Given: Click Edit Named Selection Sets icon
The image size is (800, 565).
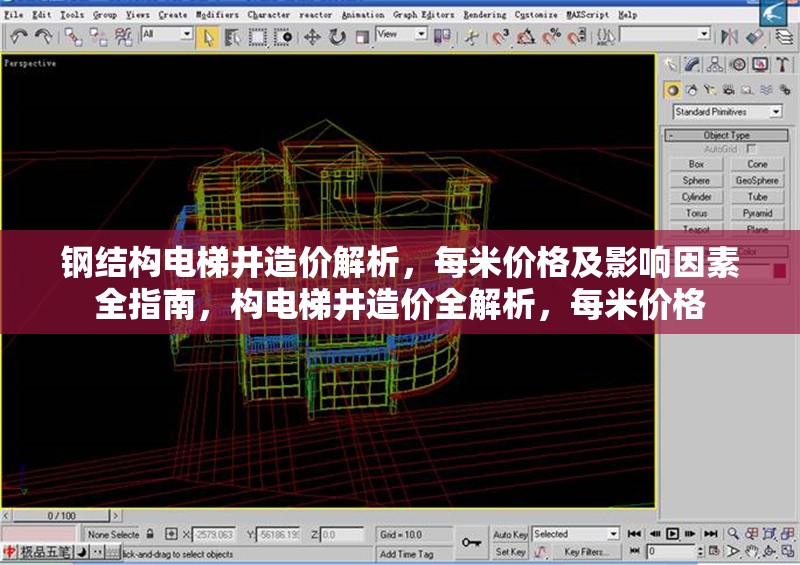Looking at the screenshot, I should 606,37.
